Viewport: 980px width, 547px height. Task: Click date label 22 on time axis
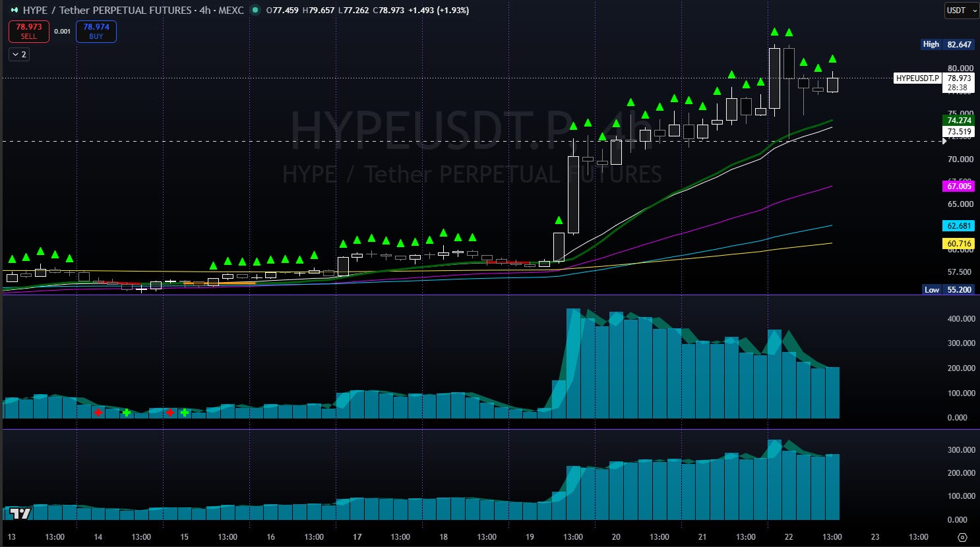[789, 537]
